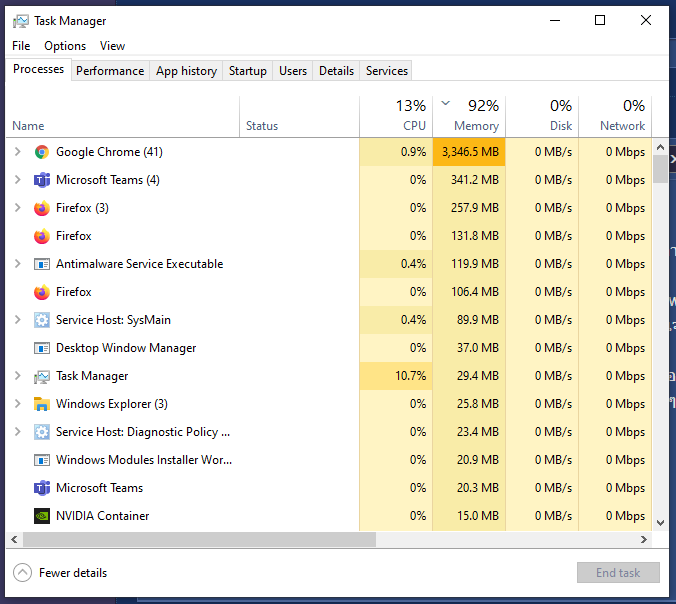The width and height of the screenshot is (676, 604).
Task: Click the Task Manager process row icon
Action: pos(42,377)
